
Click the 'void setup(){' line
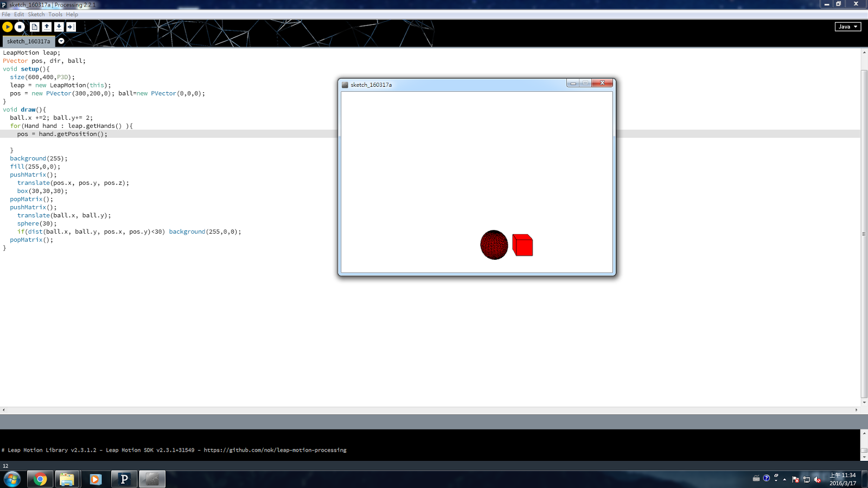click(x=26, y=69)
